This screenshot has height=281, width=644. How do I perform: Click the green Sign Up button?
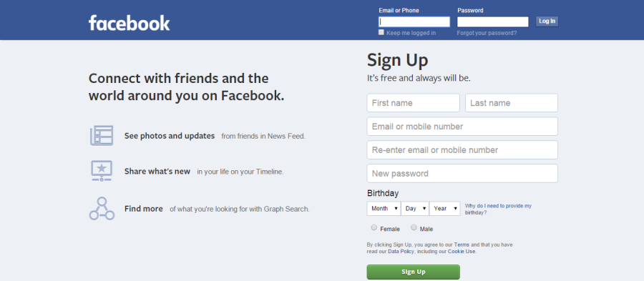[413, 272]
